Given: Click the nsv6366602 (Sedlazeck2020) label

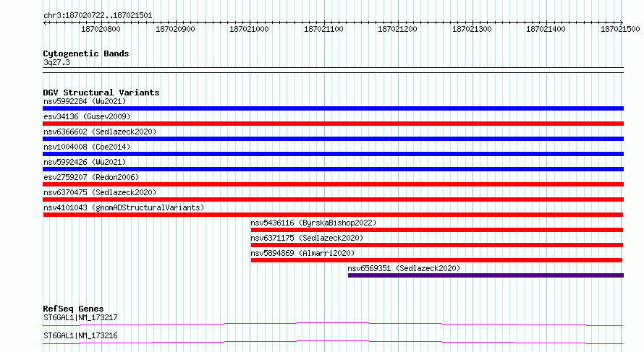Looking at the screenshot, I should coord(100,132).
